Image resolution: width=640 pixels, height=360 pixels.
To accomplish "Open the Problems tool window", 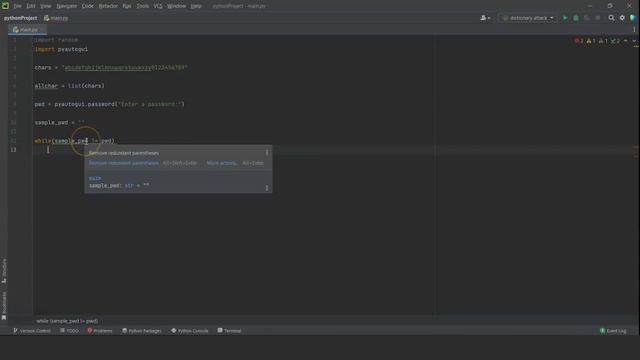I will [100, 331].
